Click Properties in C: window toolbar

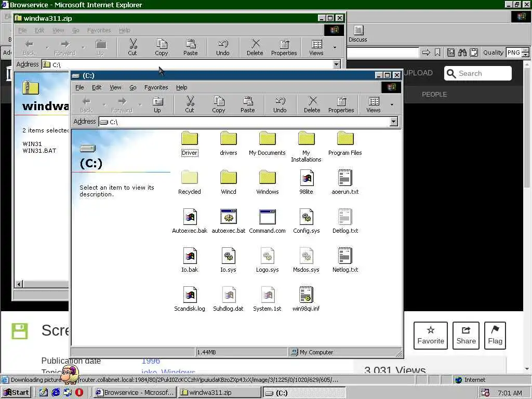pyautogui.click(x=341, y=104)
